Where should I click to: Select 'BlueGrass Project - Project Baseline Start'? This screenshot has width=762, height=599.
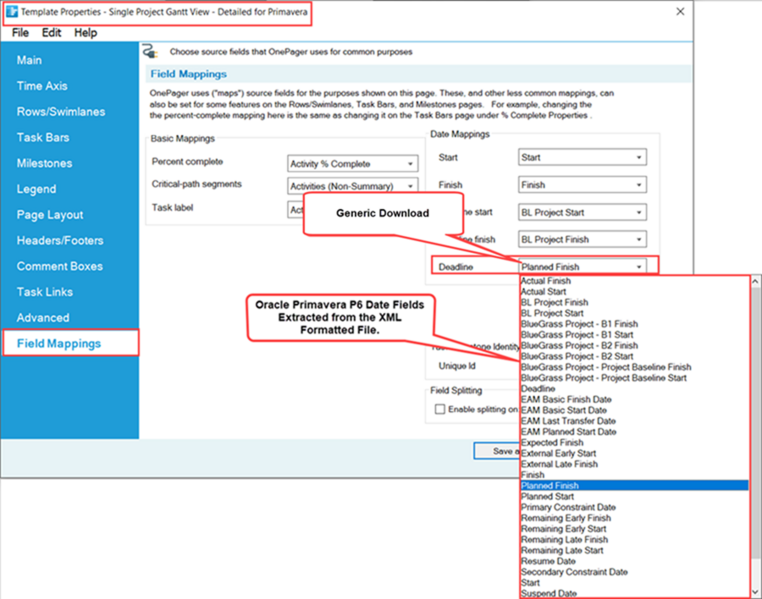point(634,378)
